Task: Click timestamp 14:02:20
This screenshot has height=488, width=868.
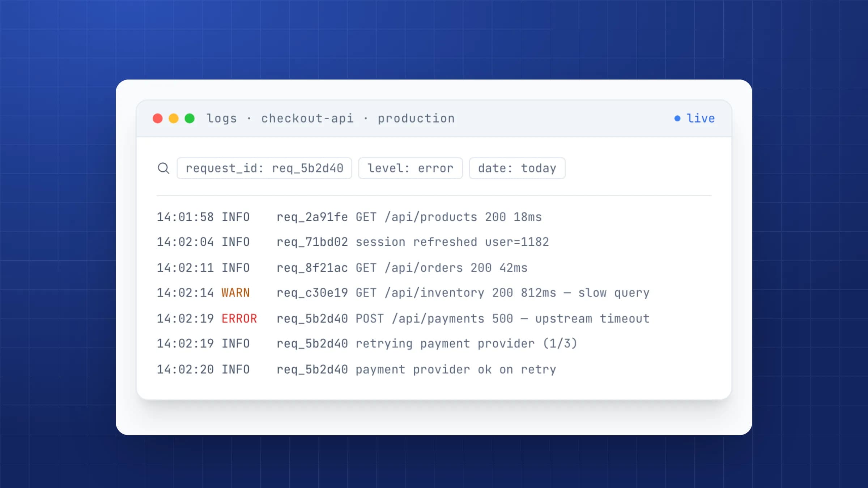Action: (x=185, y=369)
